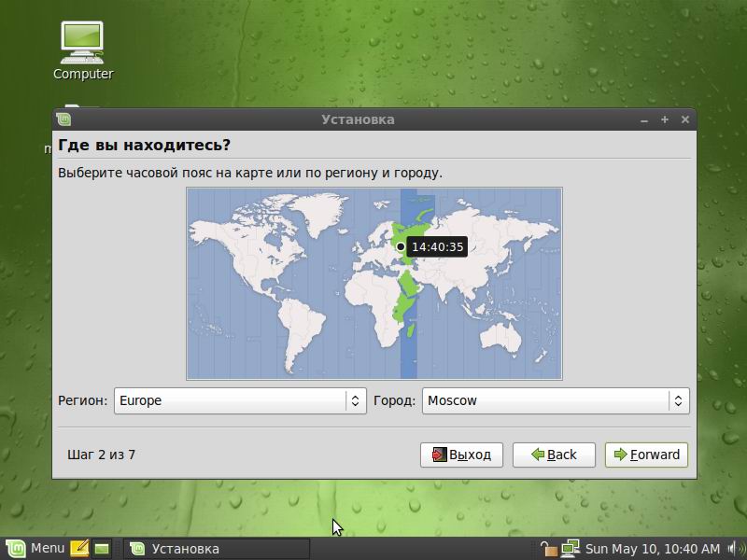The height and width of the screenshot is (560, 747).
Task: Open the clock showing Sun May 10
Action: (652, 549)
